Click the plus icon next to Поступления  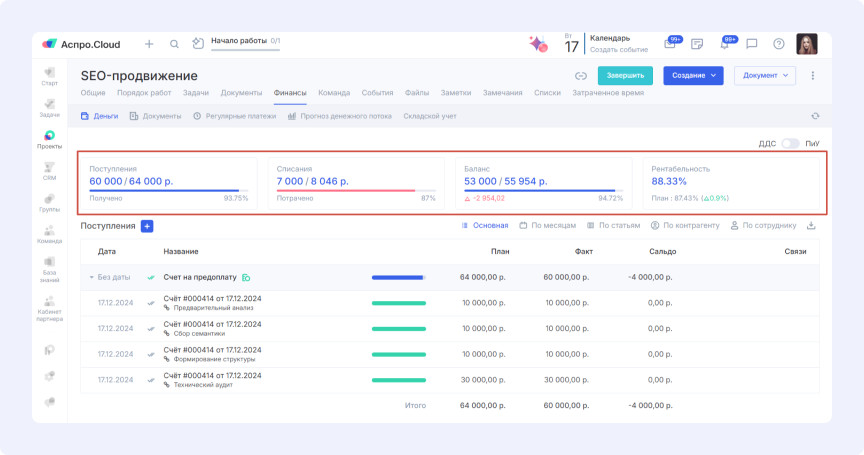[x=147, y=226]
